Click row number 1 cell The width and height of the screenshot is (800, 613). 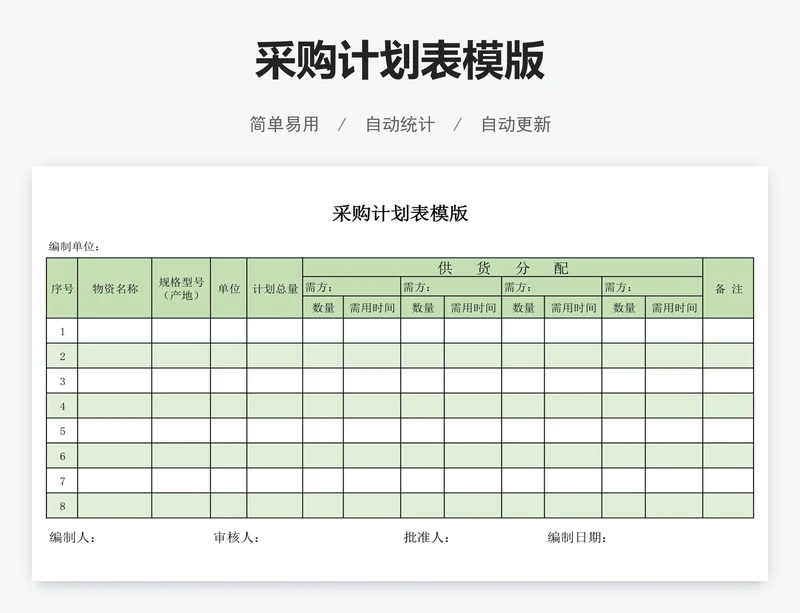[62, 331]
